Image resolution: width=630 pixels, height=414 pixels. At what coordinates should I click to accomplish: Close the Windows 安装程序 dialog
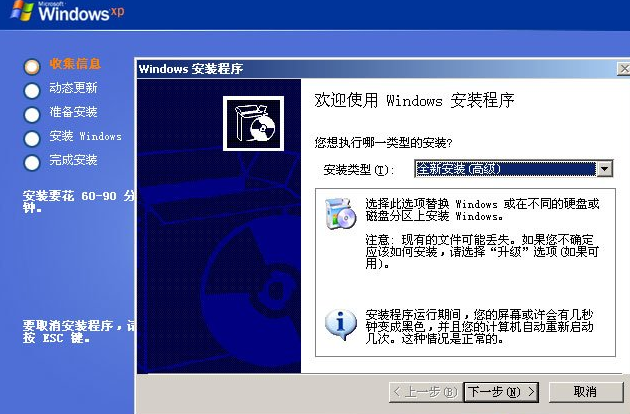(x=623, y=69)
